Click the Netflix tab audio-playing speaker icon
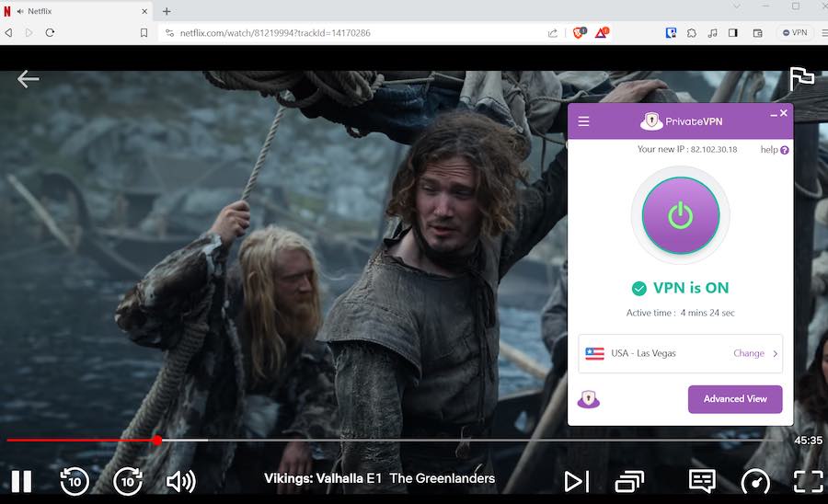This screenshot has height=504, width=828. coord(20,11)
